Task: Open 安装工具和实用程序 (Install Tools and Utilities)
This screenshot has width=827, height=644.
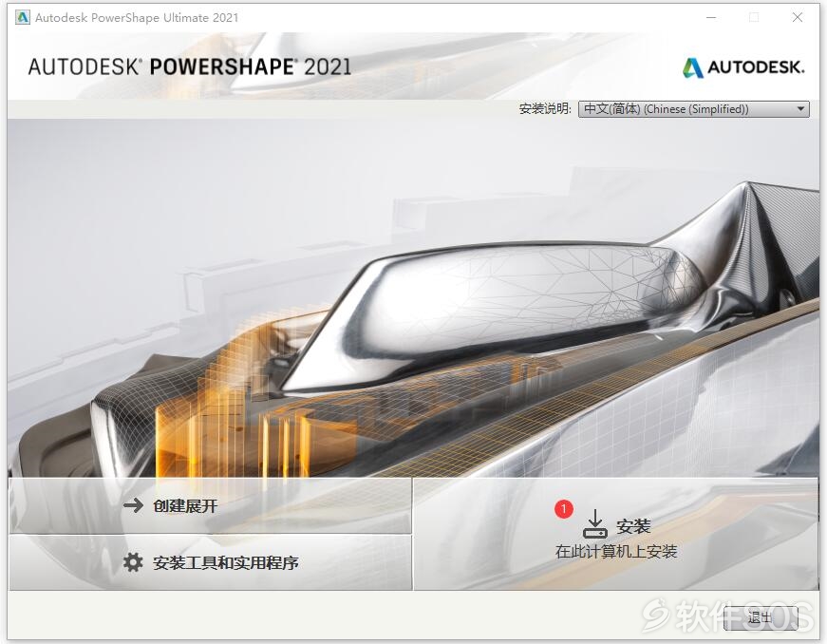Action: 210,562
